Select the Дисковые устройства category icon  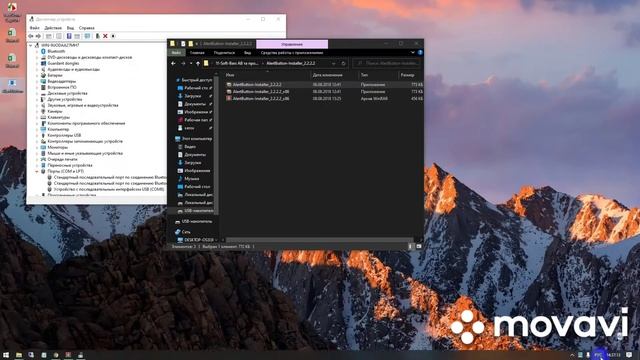coord(43,93)
